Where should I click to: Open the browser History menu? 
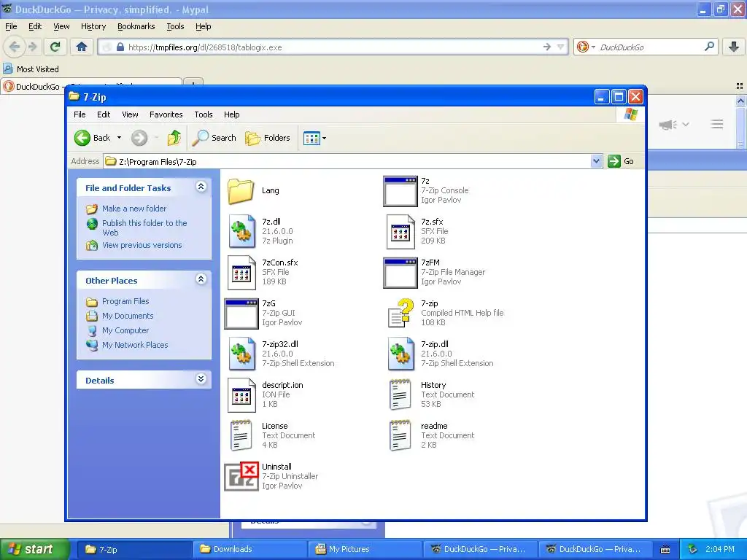tap(93, 27)
